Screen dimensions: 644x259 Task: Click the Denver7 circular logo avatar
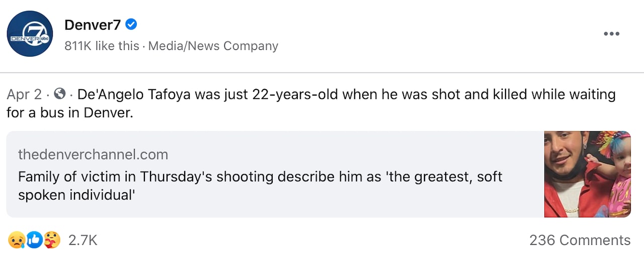[30, 34]
